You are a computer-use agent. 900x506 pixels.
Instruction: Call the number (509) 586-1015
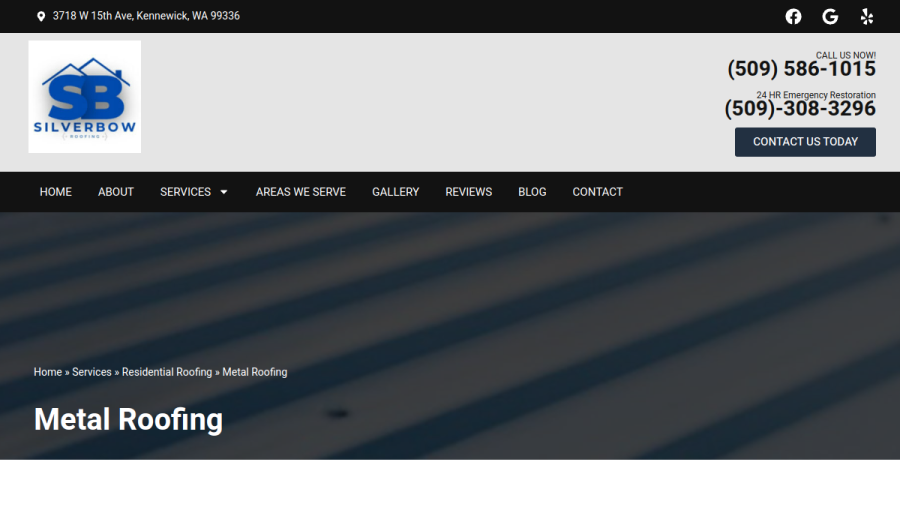tap(801, 69)
